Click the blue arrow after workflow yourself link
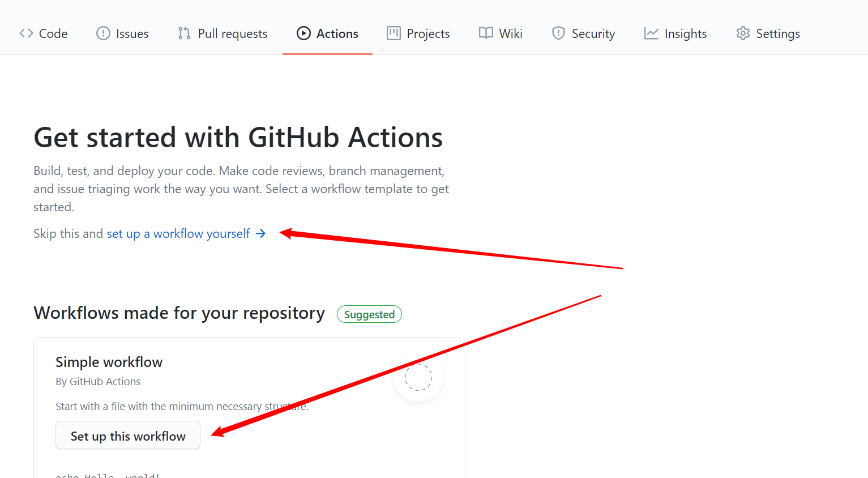Image resolution: width=868 pixels, height=478 pixels. point(260,233)
